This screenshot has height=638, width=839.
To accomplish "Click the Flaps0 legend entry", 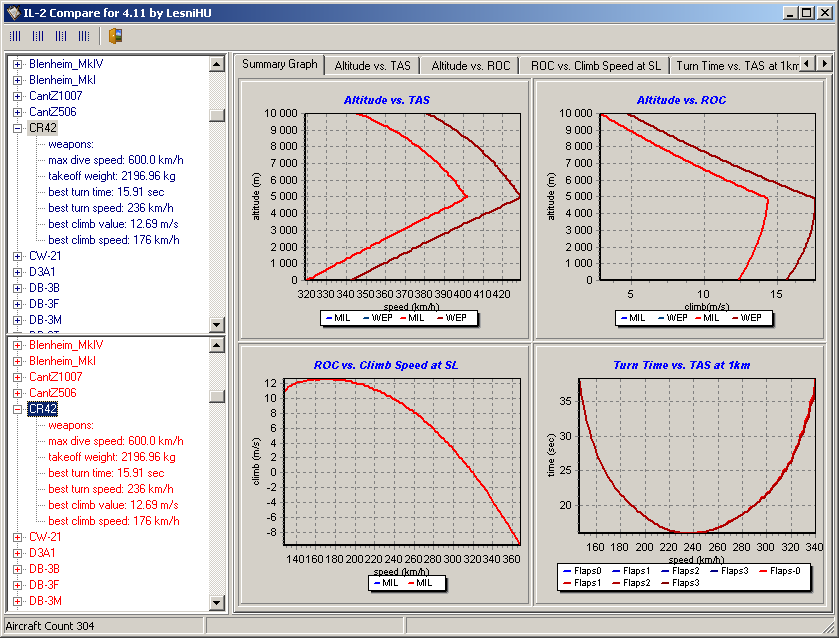I will (x=582, y=571).
